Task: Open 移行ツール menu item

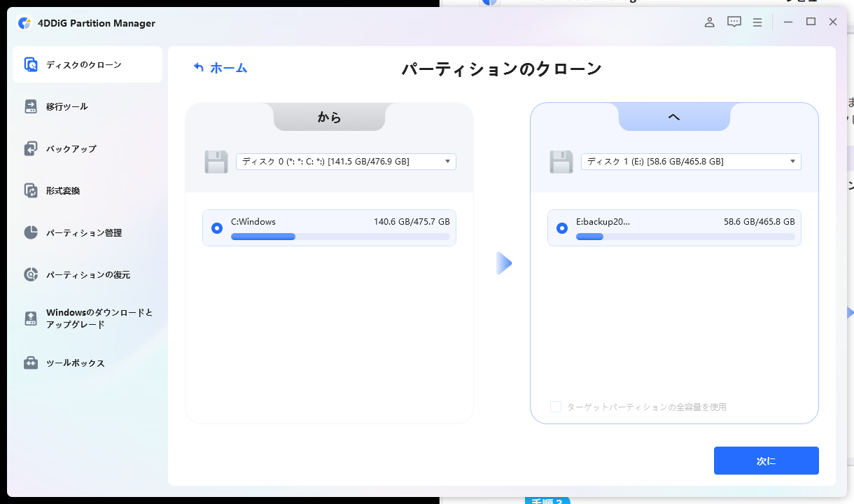Action: click(x=87, y=106)
